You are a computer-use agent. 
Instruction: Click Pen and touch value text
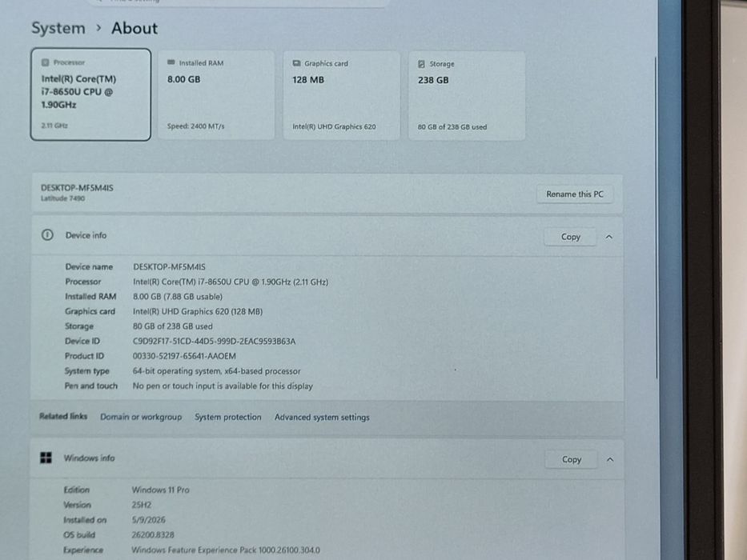pyautogui.click(x=223, y=386)
